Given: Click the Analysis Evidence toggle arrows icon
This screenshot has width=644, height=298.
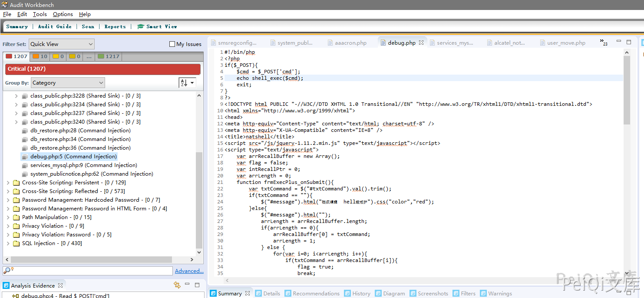Looking at the screenshot, I should (x=177, y=285).
